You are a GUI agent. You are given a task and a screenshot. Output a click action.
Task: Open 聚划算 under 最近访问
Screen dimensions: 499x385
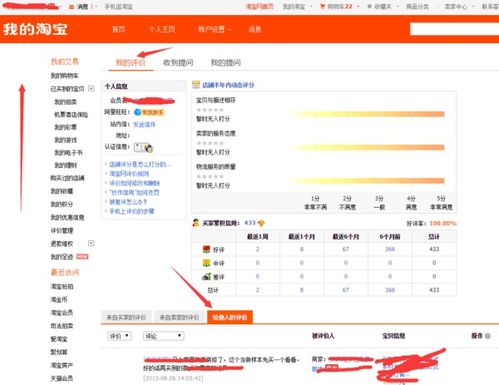coord(59,352)
